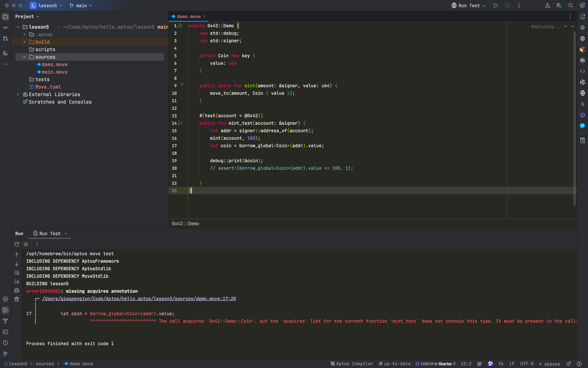The image size is (588, 368).
Task: Show more tool windows ellipsis
Action: click(x=5, y=64)
